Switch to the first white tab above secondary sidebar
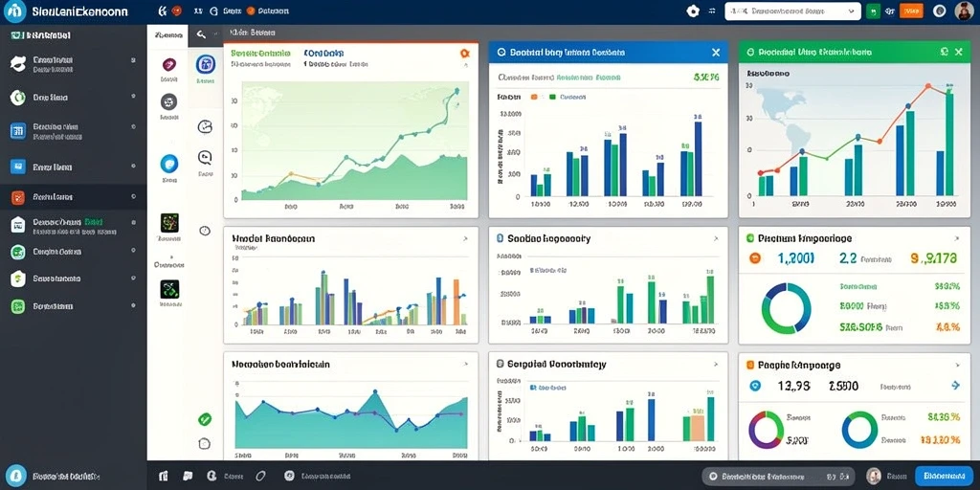This screenshot has width=980, height=490. tap(167, 34)
